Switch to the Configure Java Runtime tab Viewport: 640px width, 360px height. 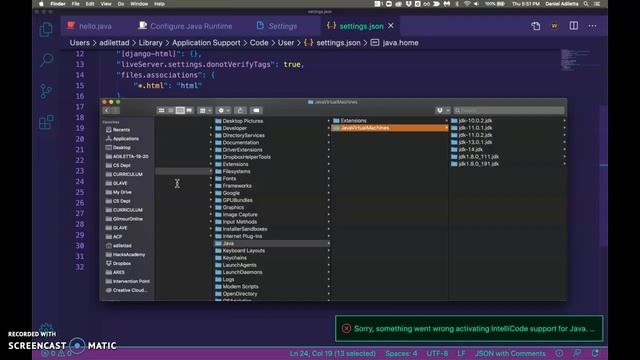[185, 26]
